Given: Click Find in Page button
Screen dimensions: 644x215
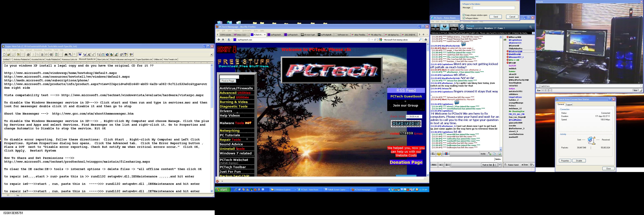Looking at the screenshot, I should click(228, 81).
